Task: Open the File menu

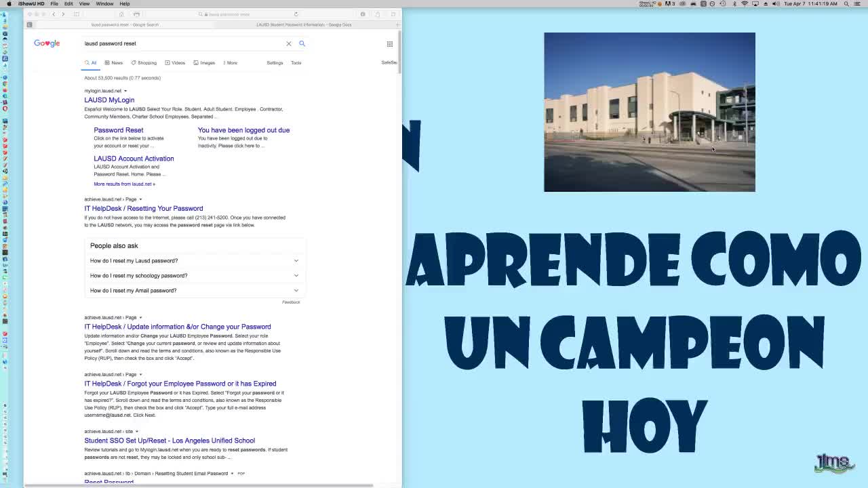Action: pyautogui.click(x=54, y=3)
